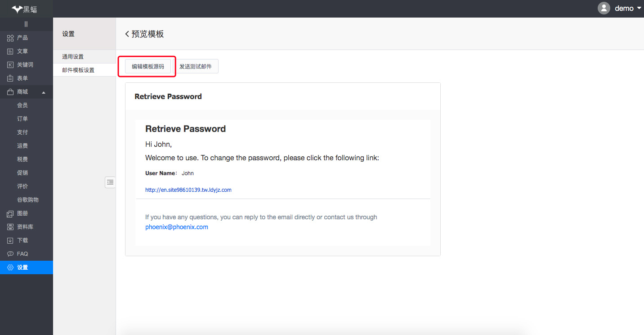
Task: Collapse the 商城 menu arrow
Action: 44,92
